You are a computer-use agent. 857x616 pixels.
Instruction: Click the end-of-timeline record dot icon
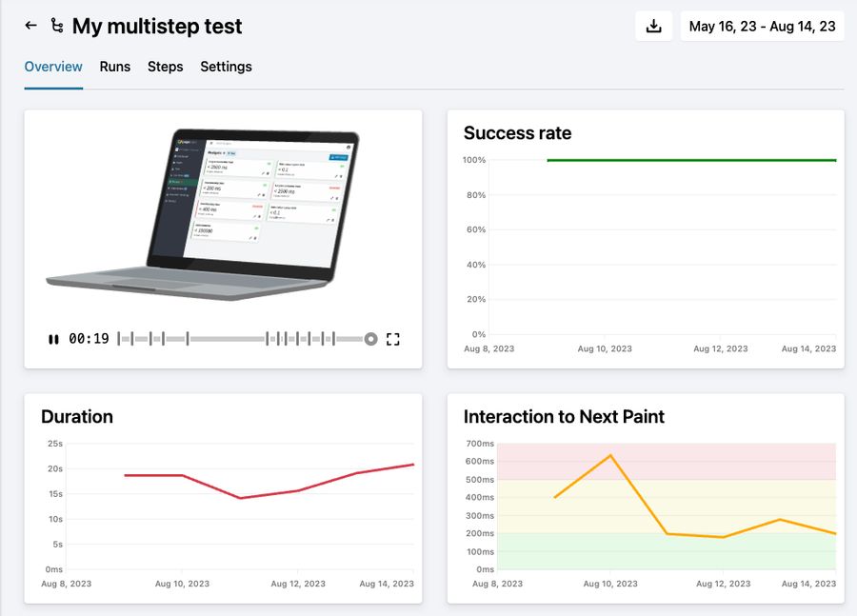tap(370, 338)
